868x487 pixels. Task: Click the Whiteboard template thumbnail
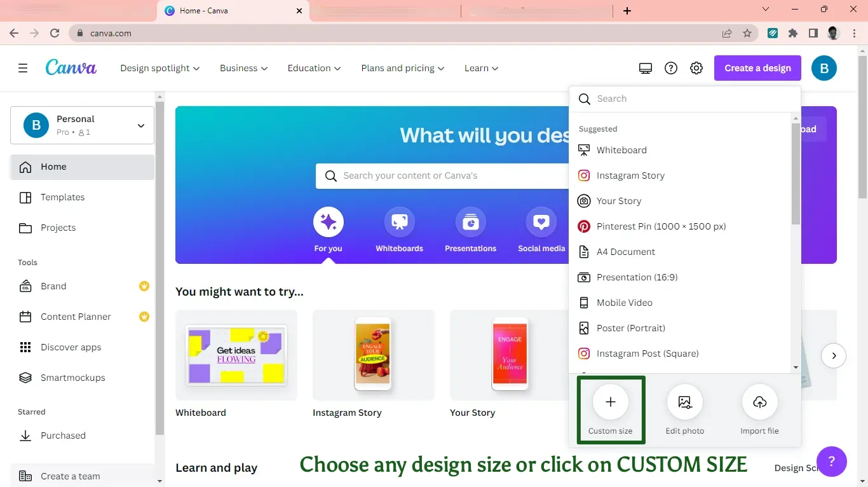(x=236, y=355)
